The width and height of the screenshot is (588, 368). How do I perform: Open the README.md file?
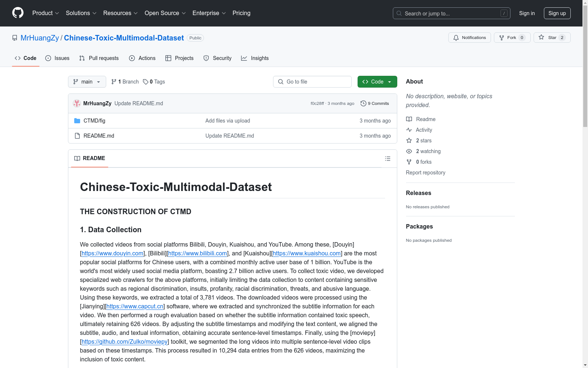click(x=99, y=136)
